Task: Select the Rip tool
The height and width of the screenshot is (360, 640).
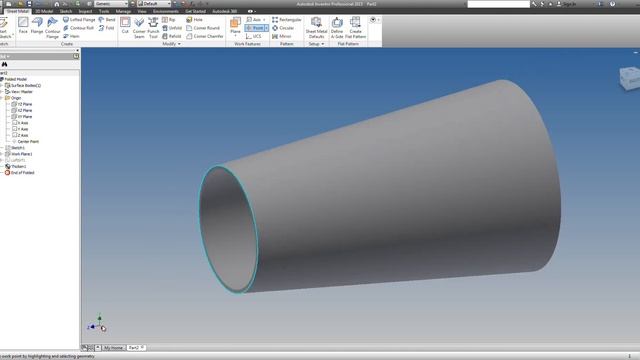Action: coord(169,20)
